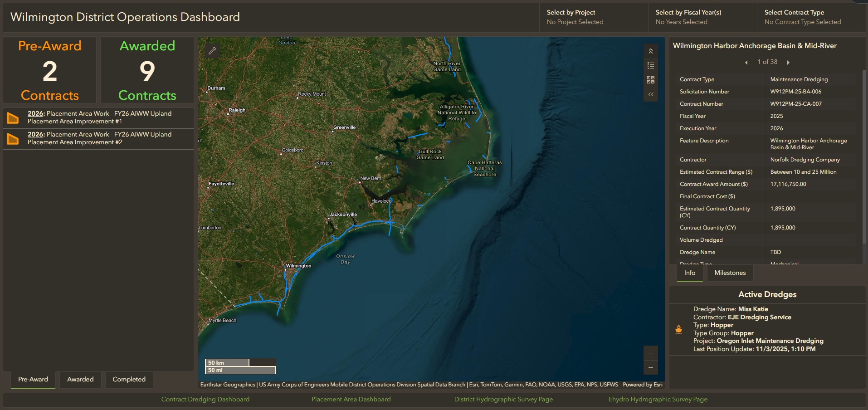This screenshot has height=410, width=868.
Task: Click the folder icon beside Placement Area Improvement #1
Action: (x=12, y=117)
